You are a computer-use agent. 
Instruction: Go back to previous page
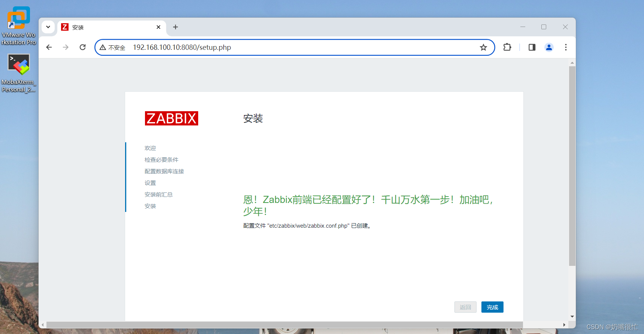(x=49, y=47)
